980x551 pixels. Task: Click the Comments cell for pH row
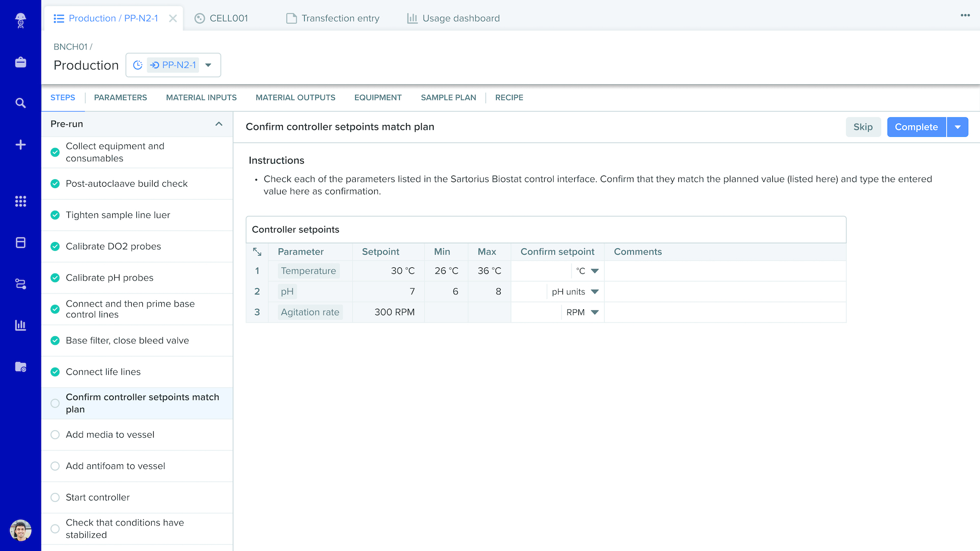(x=725, y=292)
